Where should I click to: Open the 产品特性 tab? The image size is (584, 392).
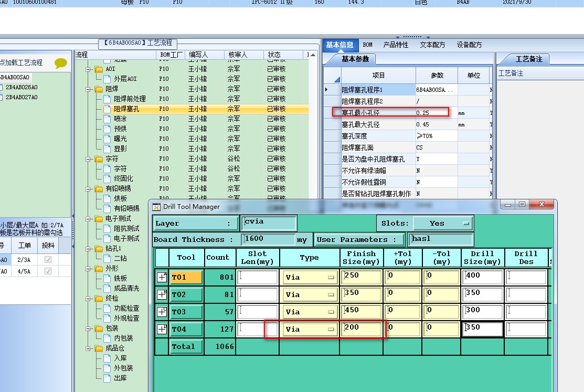click(396, 45)
